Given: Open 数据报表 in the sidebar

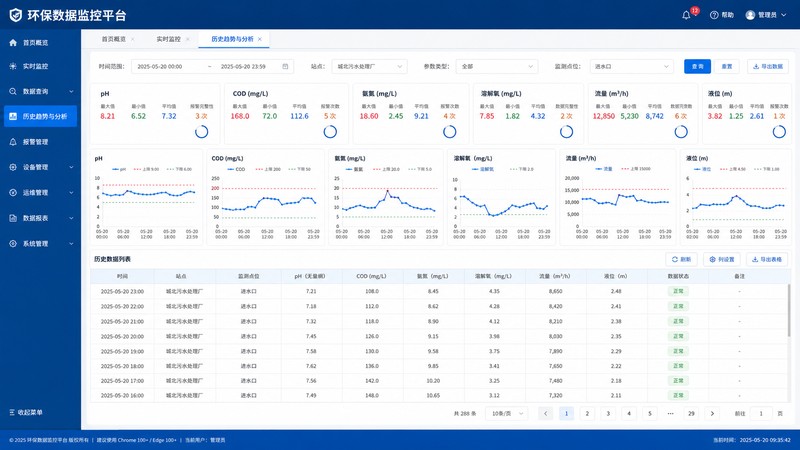Looking at the screenshot, I should [40, 218].
